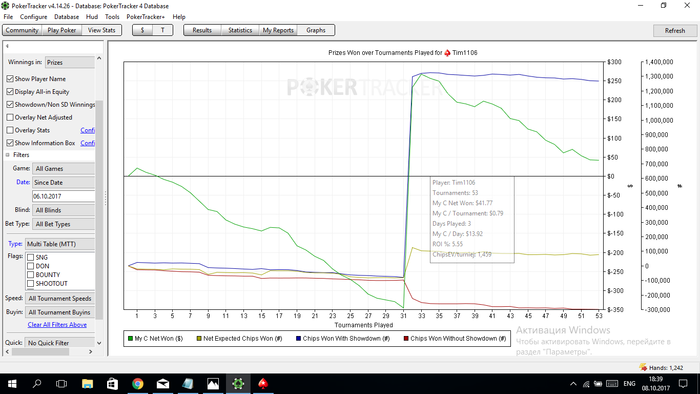This screenshot has height=394, width=700.
Task: Open the Help menu
Action: click(179, 17)
